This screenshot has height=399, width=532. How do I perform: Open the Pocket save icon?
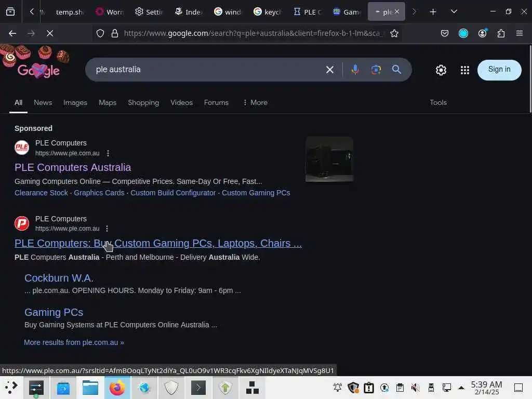pyautogui.click(x=445, y=33)
